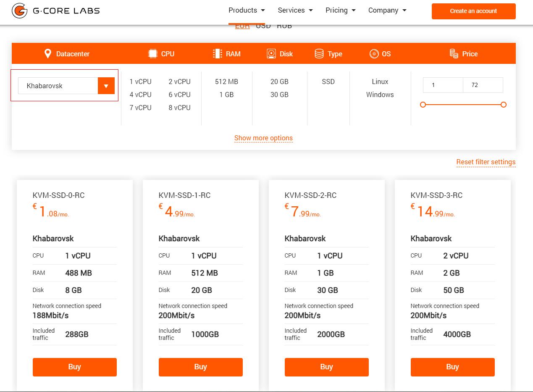
Task: Buy the KVM-SSD-1-RC plan
Action: click(x=201, y=367)
